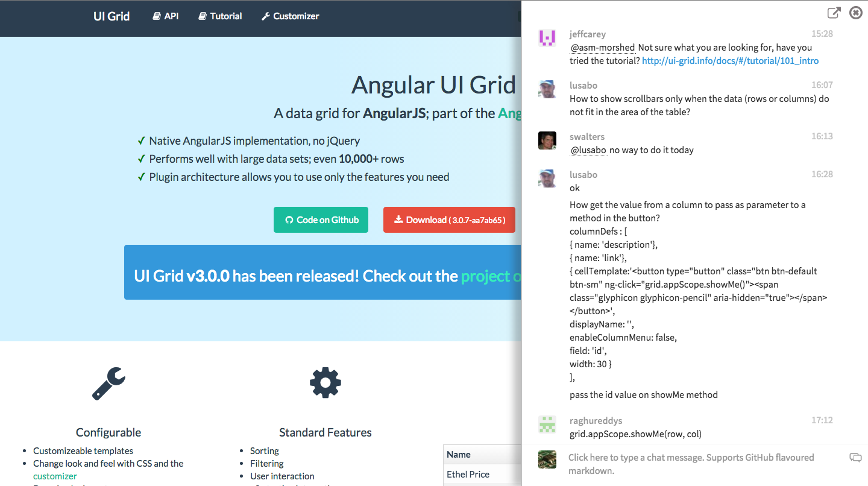Toggle compose mode icon beside chat input
The height and width of the screenshot is (486, 868).
pos(855,458)
